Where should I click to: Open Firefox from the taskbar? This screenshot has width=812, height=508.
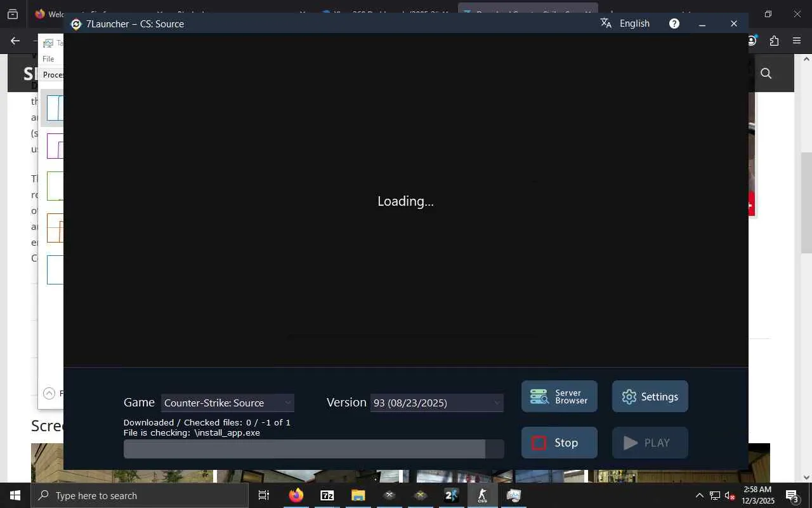pyautogui.click(x=296, y=495)
